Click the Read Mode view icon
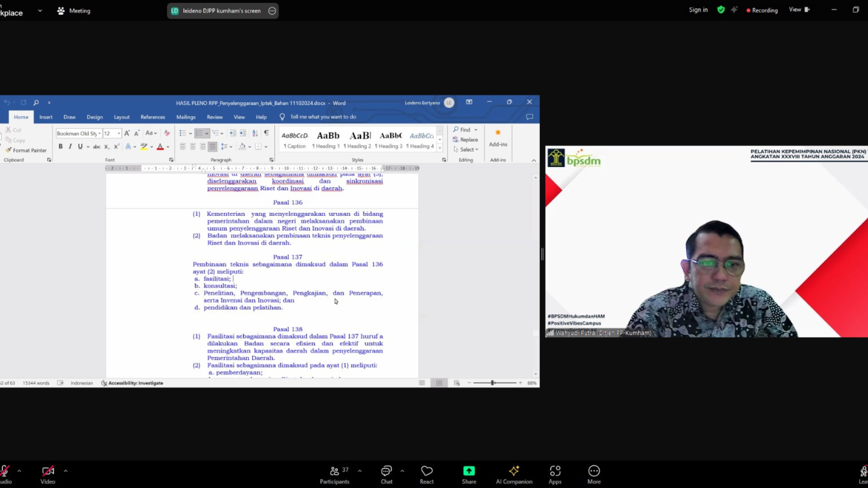The image size is (868, 488). coord(422,383)
